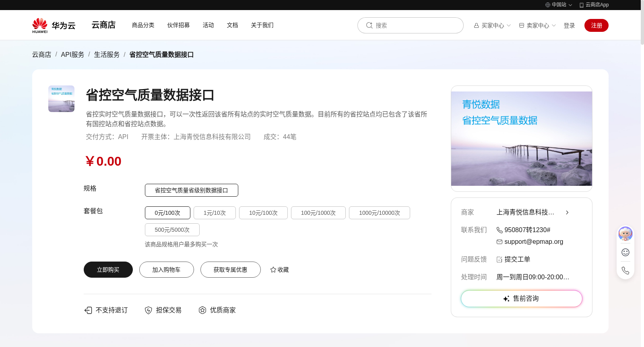Click 优质商家 badge icon

[x=202, y=310]
